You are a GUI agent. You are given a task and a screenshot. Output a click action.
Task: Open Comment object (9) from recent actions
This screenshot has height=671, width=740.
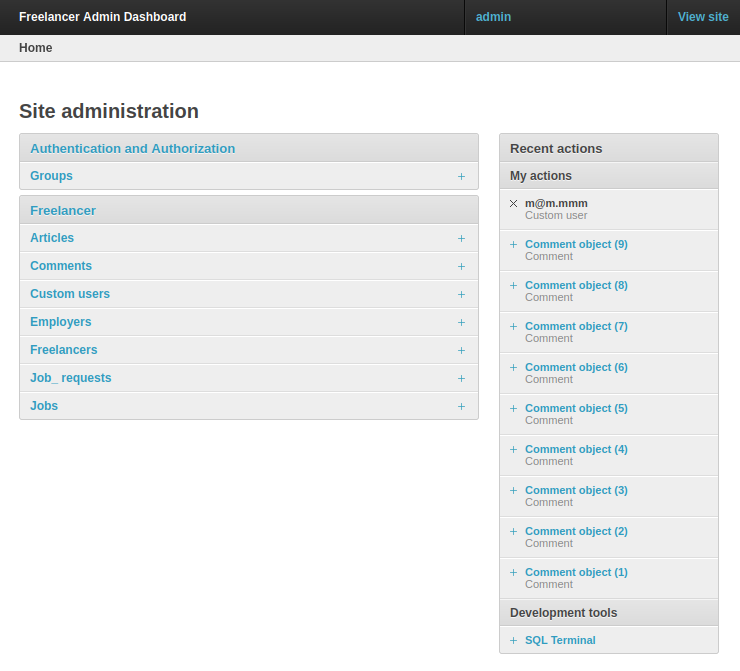click(x=576, y=244)
